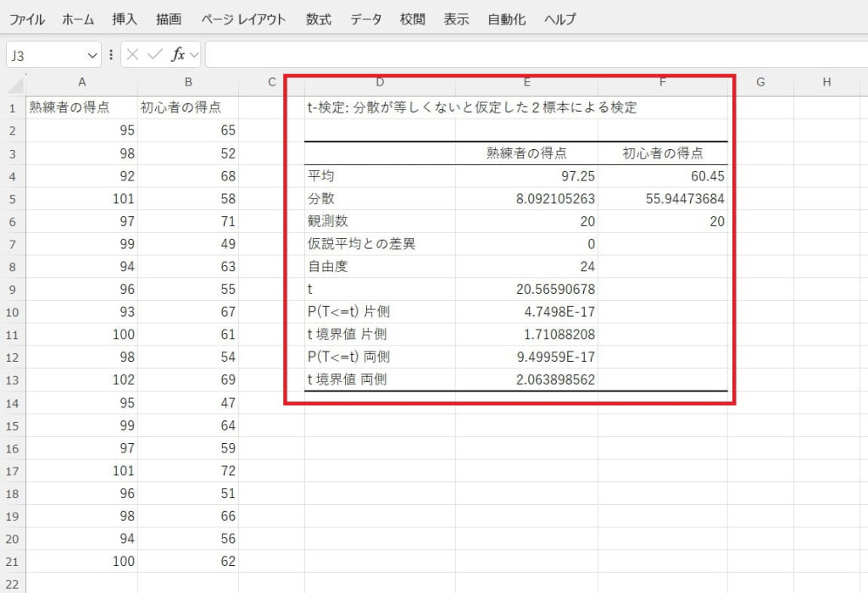Screen dimensions: 868x593
Task: Click the Name Box showing J3
Action: (x=47, y=55)
